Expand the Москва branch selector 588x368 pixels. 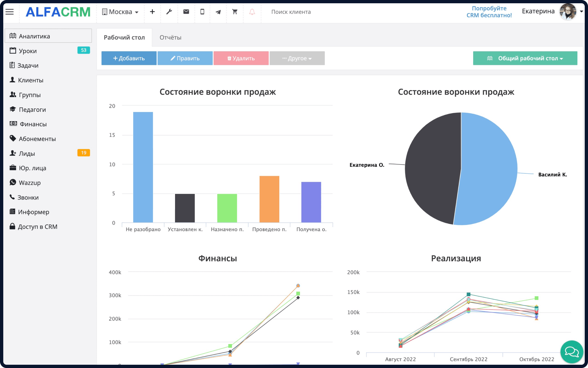(x=120, y=12)
